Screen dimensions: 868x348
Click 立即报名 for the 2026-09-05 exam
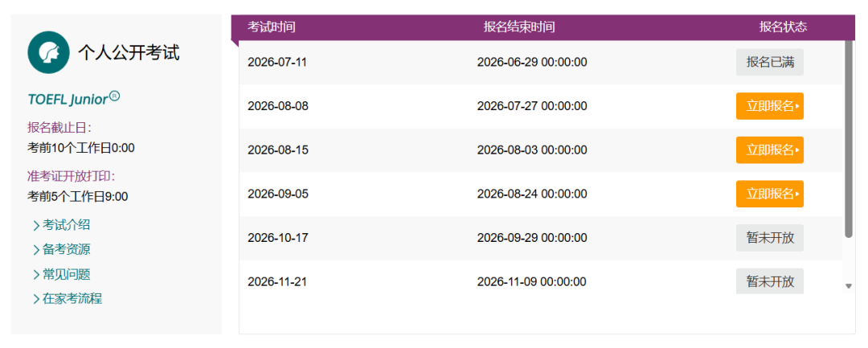[x=769, y=194]
